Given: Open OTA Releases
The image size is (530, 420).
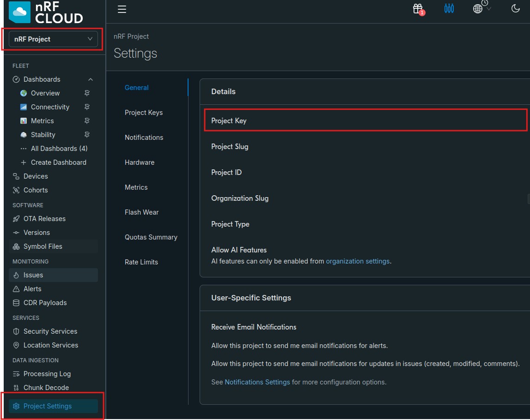Looking at the screenshot, I should pyautogui.click(x=44, y=219).
